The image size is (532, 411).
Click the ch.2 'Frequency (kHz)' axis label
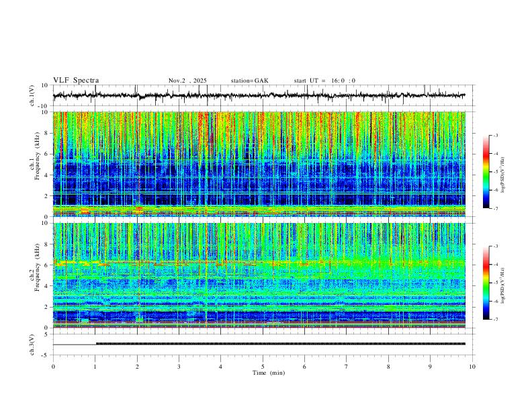pos(37,267)
